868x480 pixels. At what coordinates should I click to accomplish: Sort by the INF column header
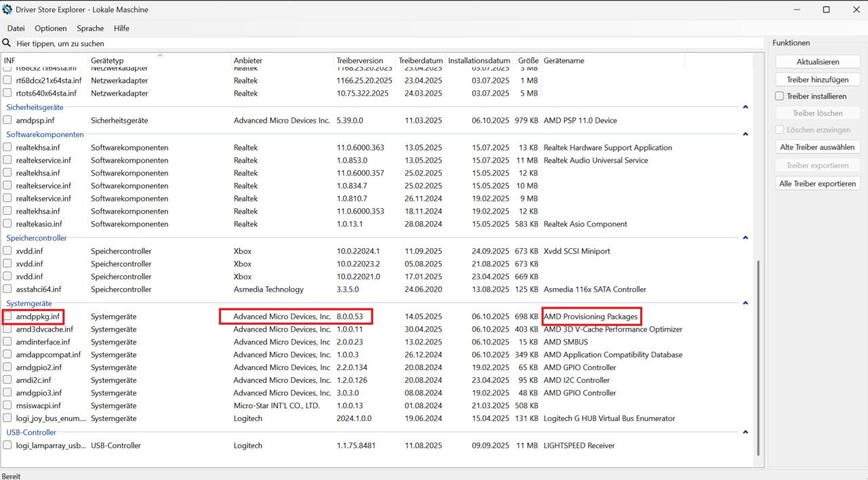(44, 61)
